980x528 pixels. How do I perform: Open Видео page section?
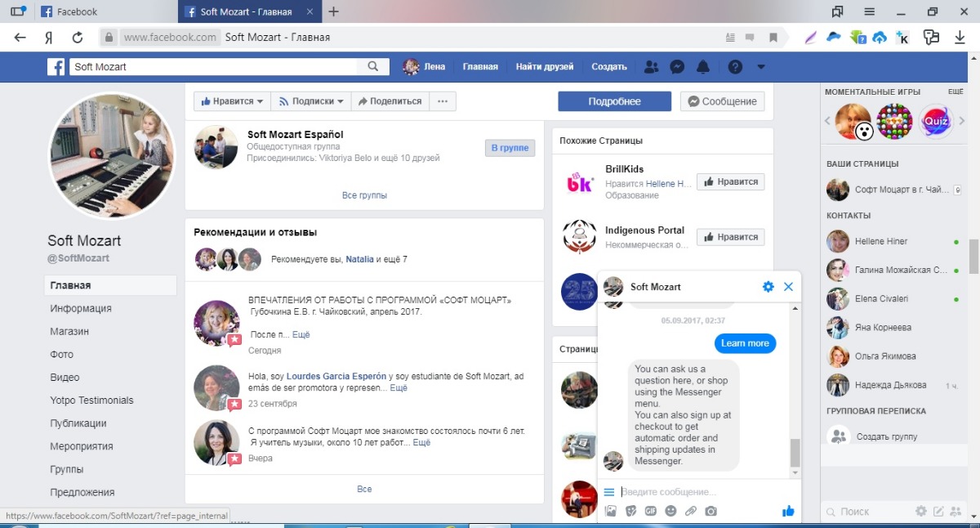point(65,378)
